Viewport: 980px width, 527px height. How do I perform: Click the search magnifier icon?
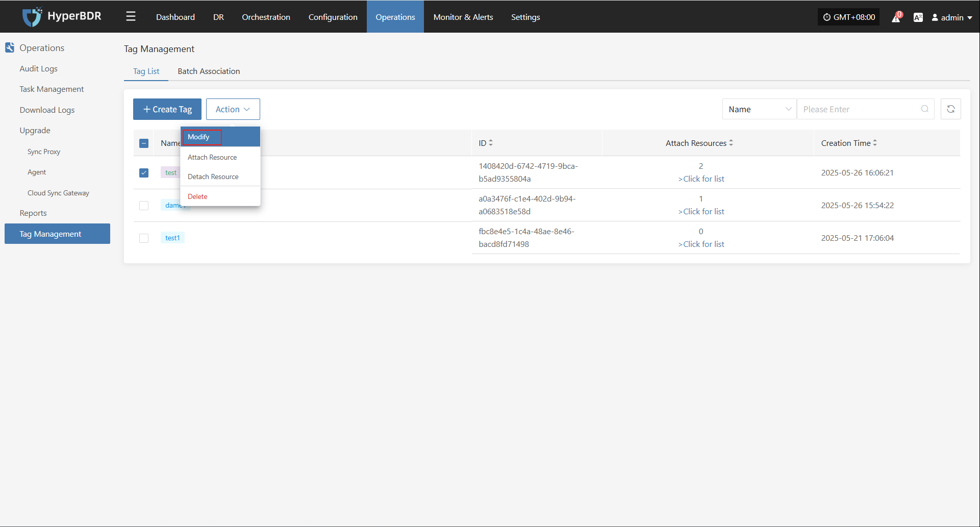click(x=925, y=109)
